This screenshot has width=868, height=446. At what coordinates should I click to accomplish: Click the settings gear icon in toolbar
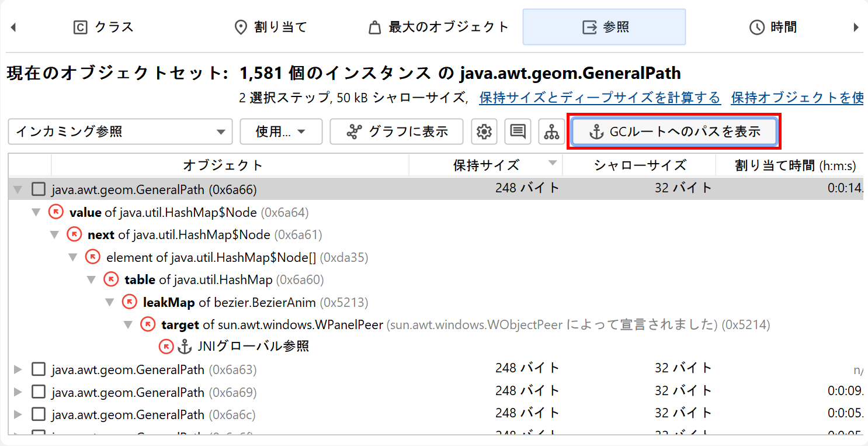coord(484,132)
